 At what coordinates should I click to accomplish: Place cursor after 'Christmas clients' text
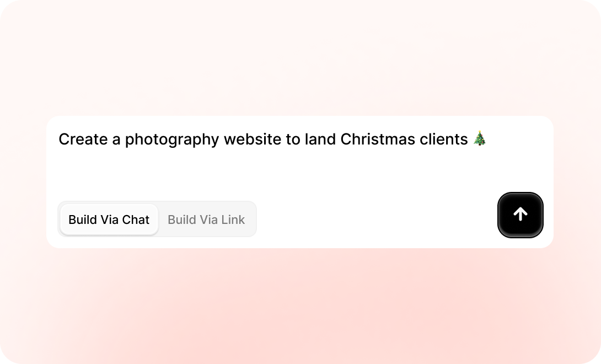tap(469, 140)
